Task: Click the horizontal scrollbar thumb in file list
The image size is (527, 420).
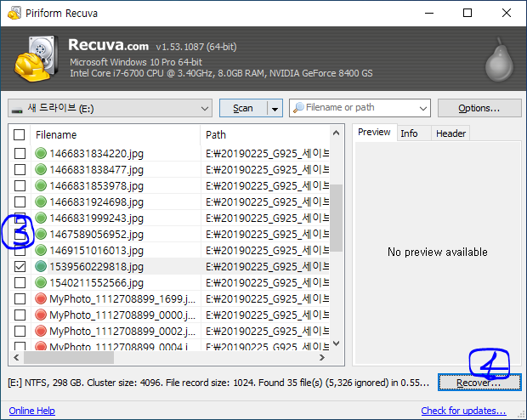Action: pyautogui.click(x=69, y=357)
